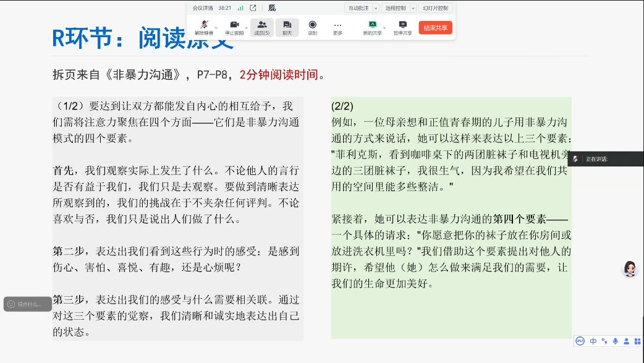The height and width of the screenshot is (363, 644).
Task: Open the 互动批注 annotation menu
Action: click(358, 8)
